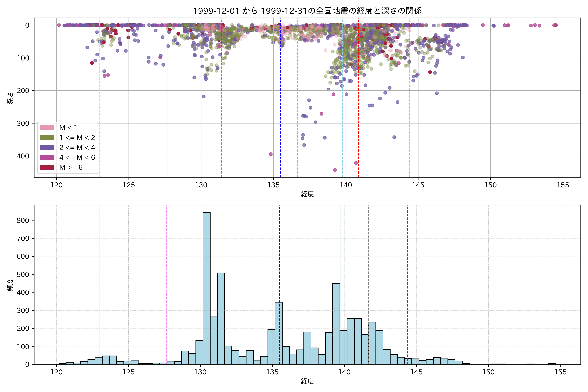Screen dimensions: 588x392
Task: Click the green 1 <= M < 2 swatch
Action: tap(47, 138)
